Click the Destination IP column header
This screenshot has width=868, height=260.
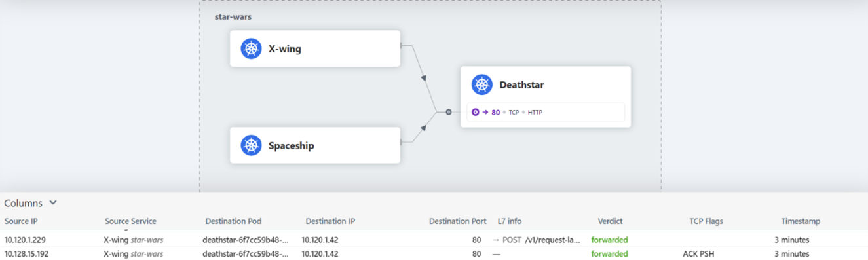[330, 221]
